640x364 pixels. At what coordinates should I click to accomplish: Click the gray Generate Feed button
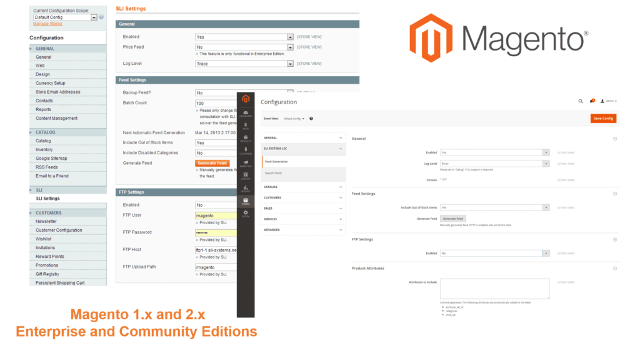(x=453, y=219)
